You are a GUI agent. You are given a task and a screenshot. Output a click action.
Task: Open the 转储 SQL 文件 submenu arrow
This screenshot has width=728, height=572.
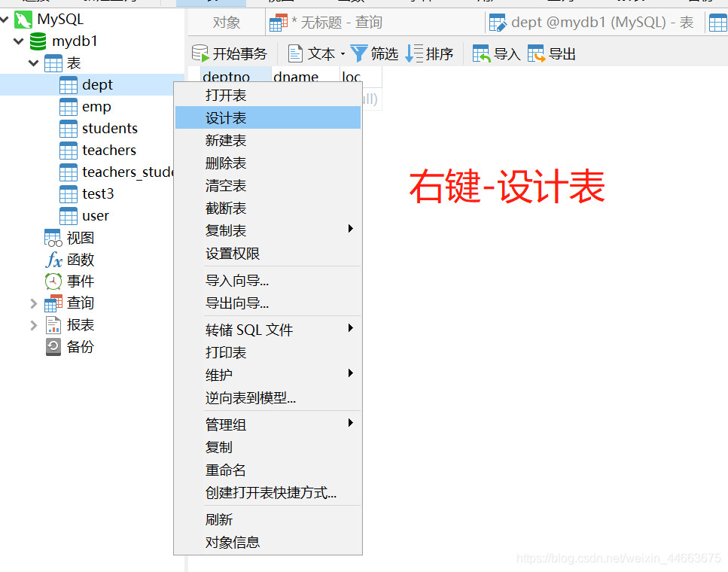[x=351, y=328]
